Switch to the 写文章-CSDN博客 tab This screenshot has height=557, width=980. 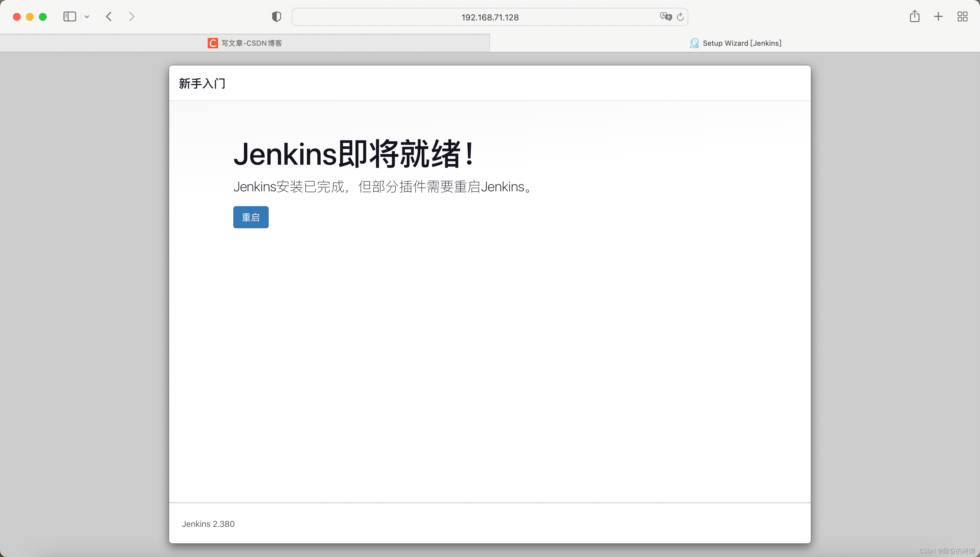(x=245, y=43)
